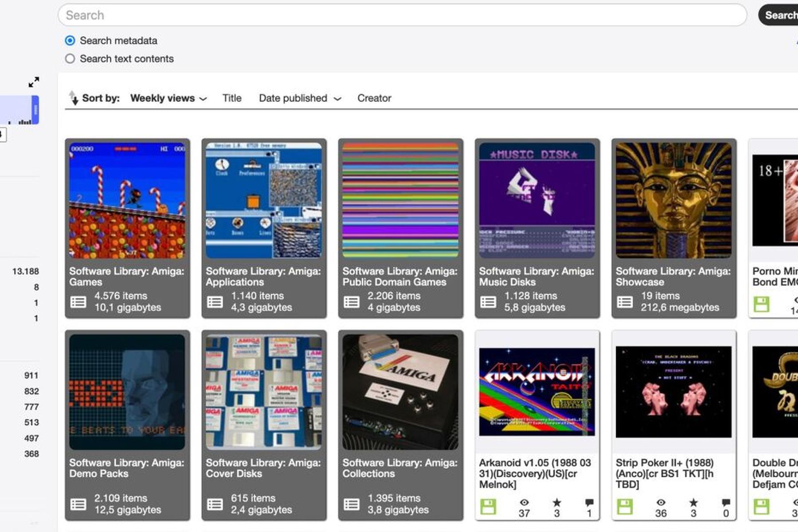
Task: Click collection list icon on Amiga Collections card
Action: [x=352, y=505]
